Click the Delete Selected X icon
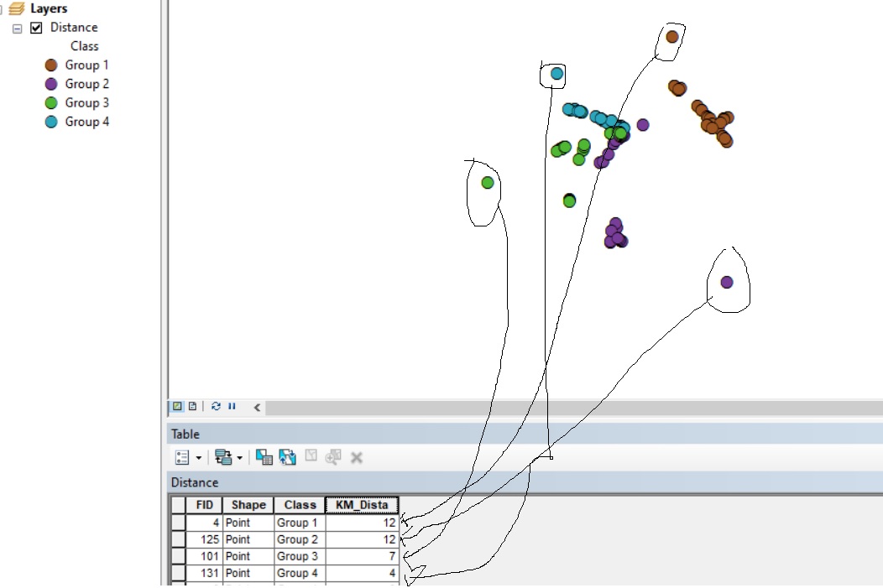Viewport: 883px width, 588px height. pos(357,458)
